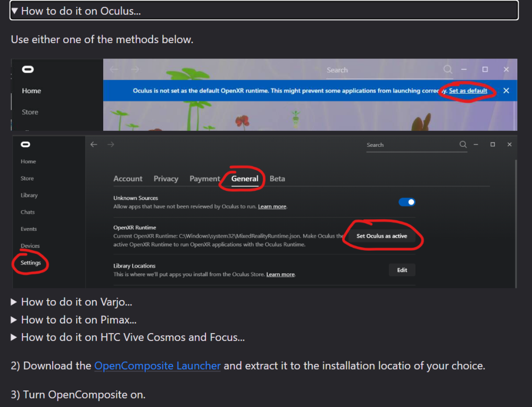Screen dimensions: 532x407
Task: Toggle the Unknown Sources switch
Action: click(x=406, y=202)
